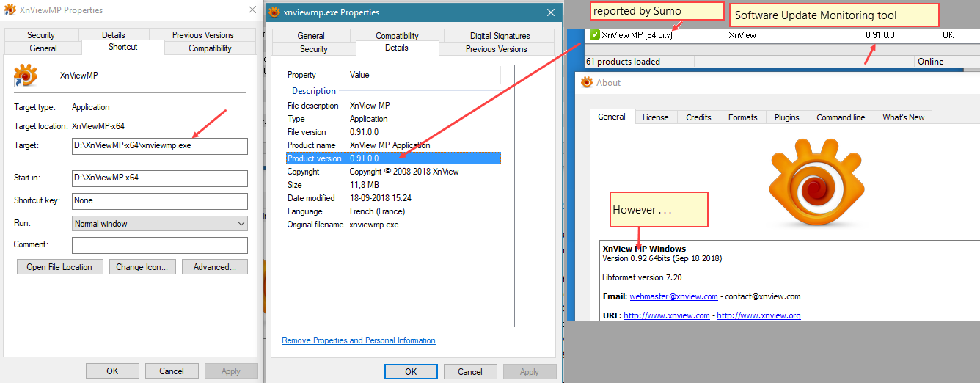Select the Original filename row
Screen dimensions: 980x383
tap(393, 225)
